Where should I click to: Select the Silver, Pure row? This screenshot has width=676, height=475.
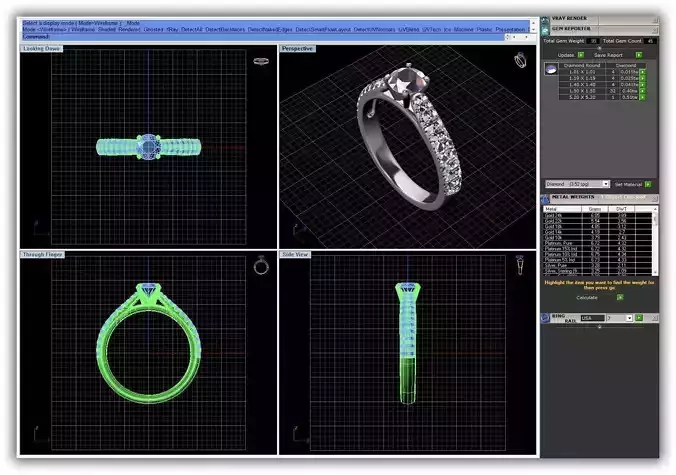pos(597,266)
